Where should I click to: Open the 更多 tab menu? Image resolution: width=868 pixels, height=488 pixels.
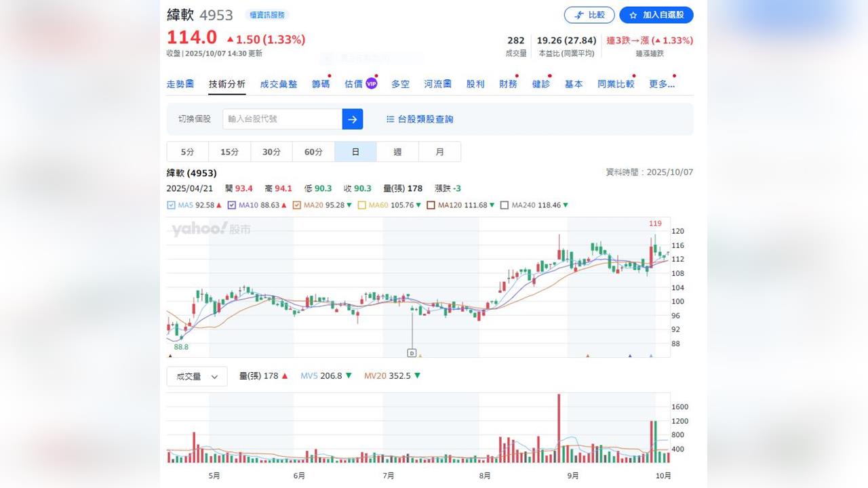tap(661, 84)
